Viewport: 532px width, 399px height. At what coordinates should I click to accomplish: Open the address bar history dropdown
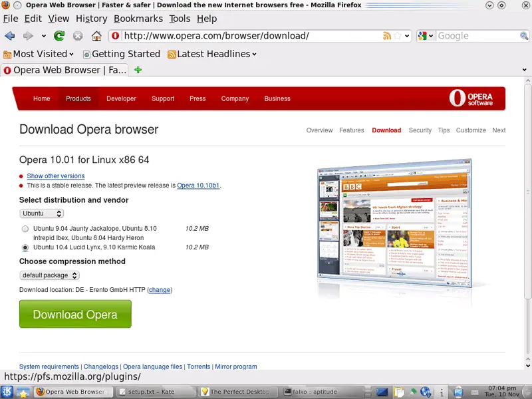407,36
